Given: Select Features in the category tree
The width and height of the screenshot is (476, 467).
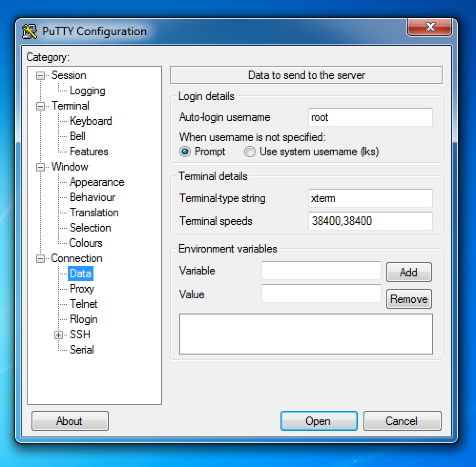Looking at the screenshot, I should pos(89,152).
